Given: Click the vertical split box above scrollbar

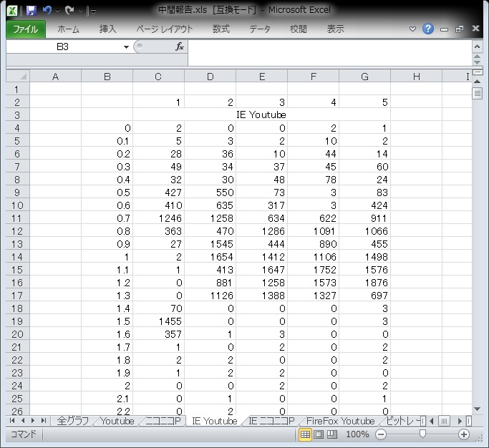Looking at the screenshot, I should [x=477, y=72].
